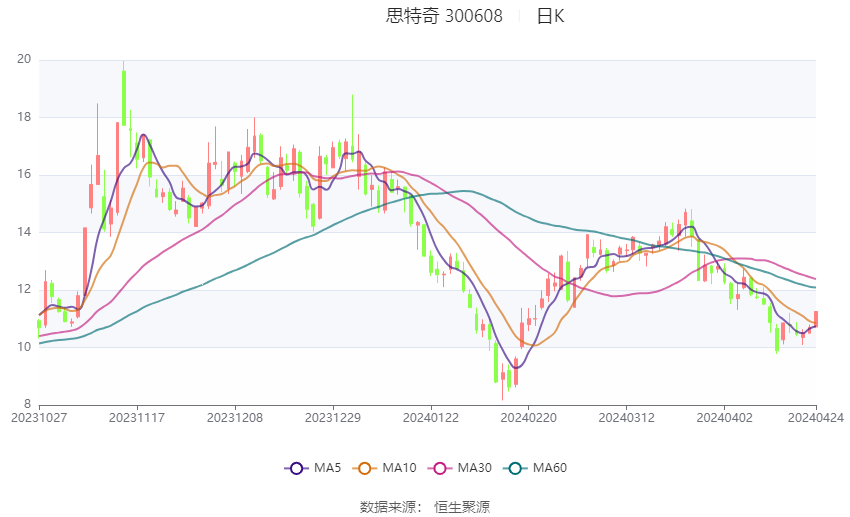
Task: Select the 20240424 x-axis date label
Action: (816, 418)
